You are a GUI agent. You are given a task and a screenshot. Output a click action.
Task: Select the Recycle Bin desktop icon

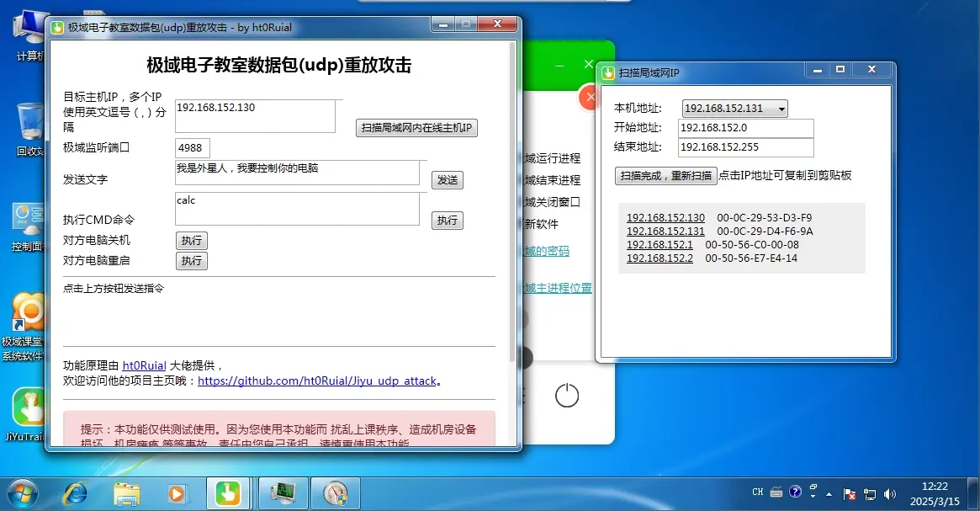(29, 130)
